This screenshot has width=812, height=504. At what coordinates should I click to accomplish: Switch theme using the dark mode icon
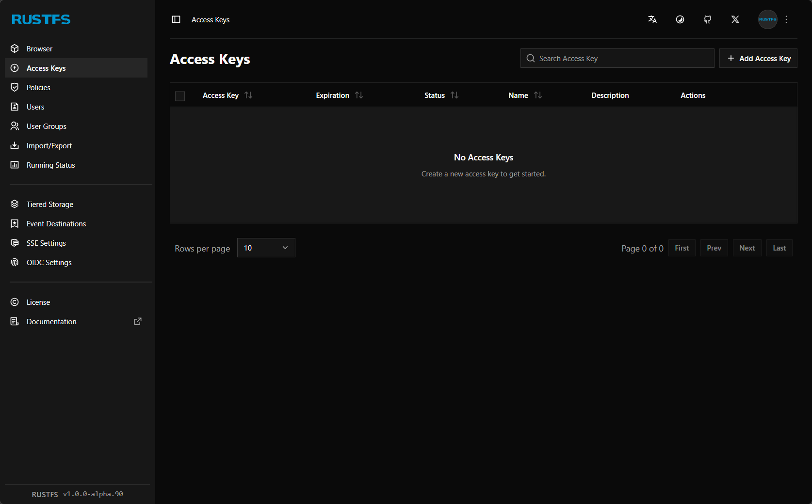[680, 19]
